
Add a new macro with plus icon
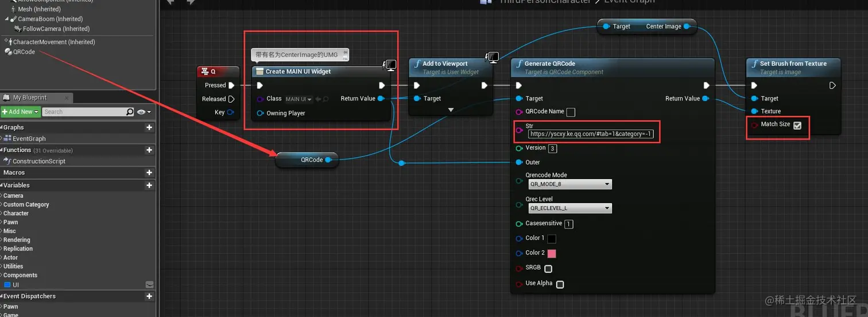[149, 172]
